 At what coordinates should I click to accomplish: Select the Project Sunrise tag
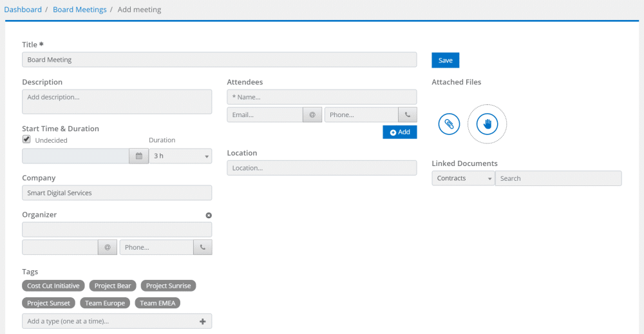(168, 286)
